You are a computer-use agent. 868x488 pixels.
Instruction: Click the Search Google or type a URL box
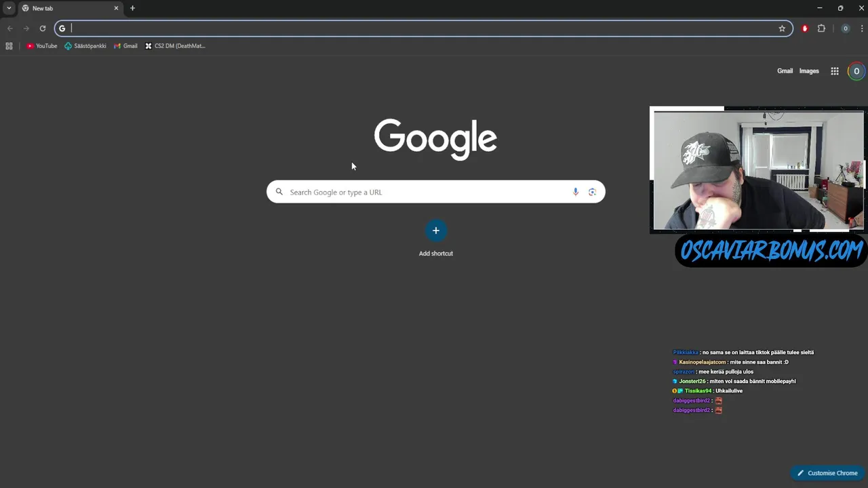coord(435,192)
